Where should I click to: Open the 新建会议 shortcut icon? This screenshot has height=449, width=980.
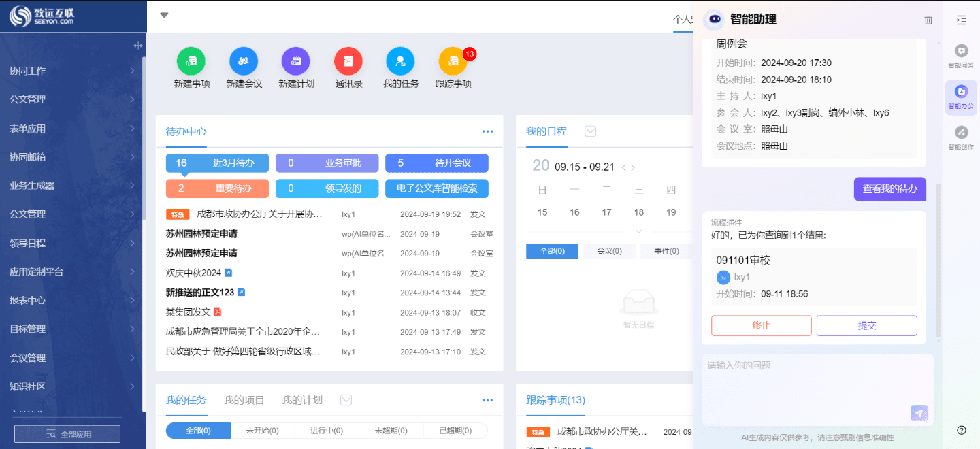(x=244, y=61)
